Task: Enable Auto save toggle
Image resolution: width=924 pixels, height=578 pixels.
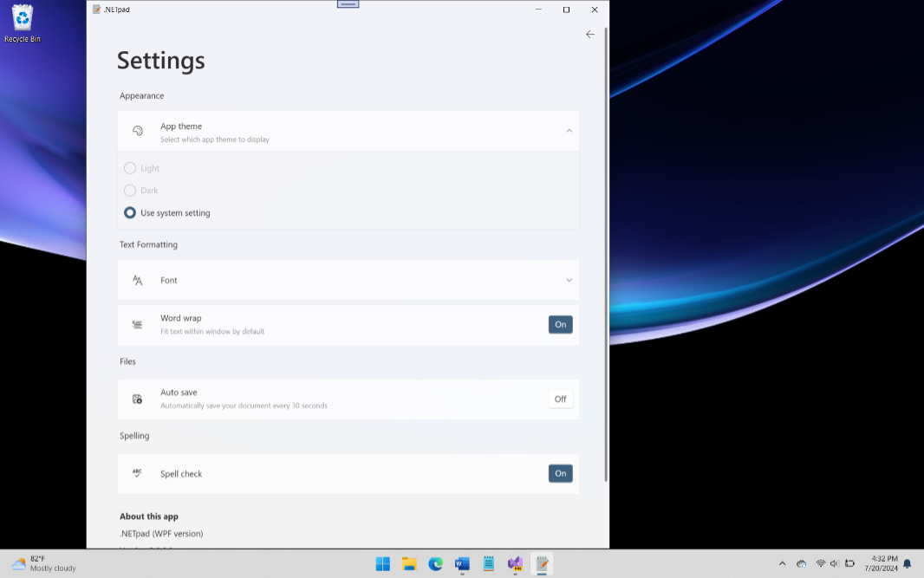Action: click(x=561, y=399)
